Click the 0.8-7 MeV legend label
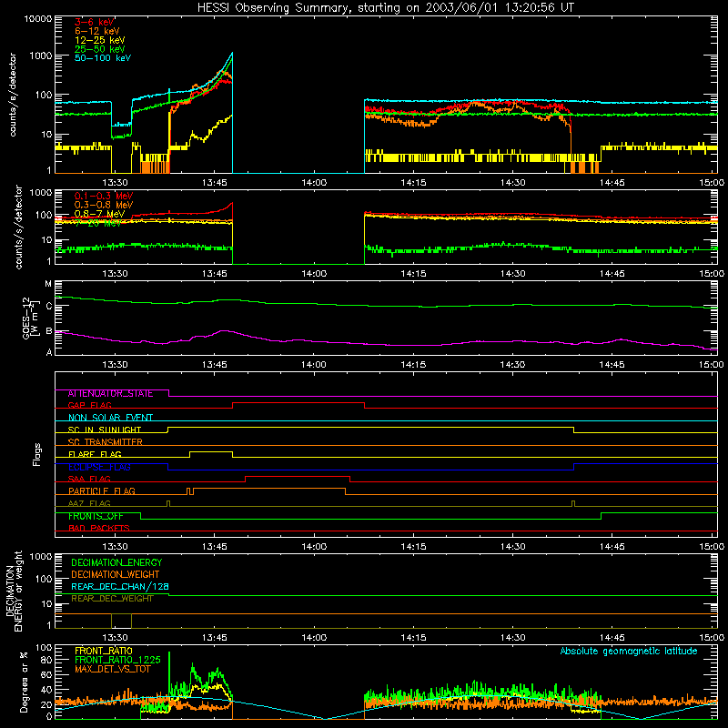The image size is (728, 728). tap(100, 214)
